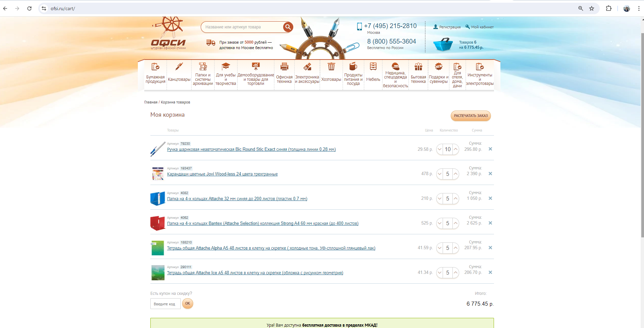Click Jovi colored pencils thumbnail
The image size is (644, 328).
coord(158,173)
